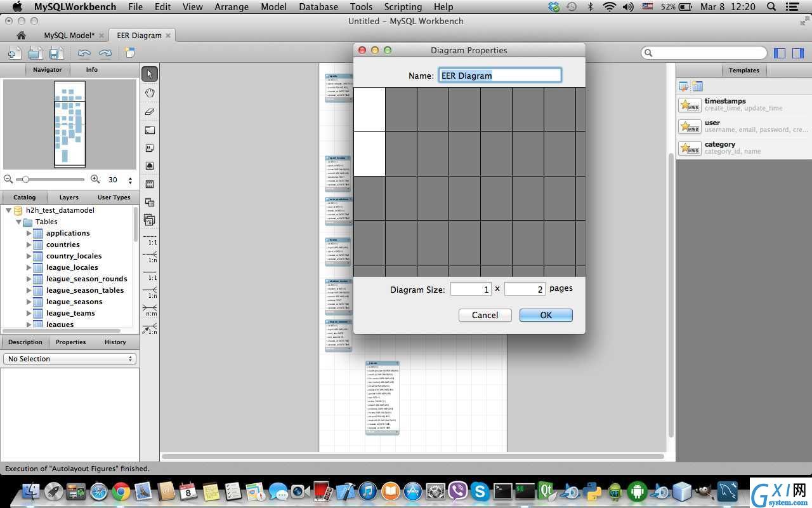812x508 pixels.
Task: Click the save model toolbar icon
Action: coord(56,53)
